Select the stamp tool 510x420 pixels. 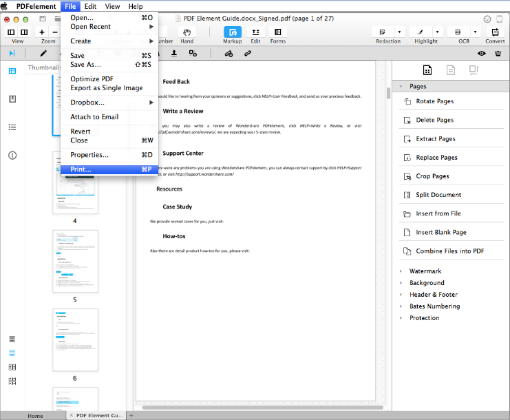pos(174,53)
